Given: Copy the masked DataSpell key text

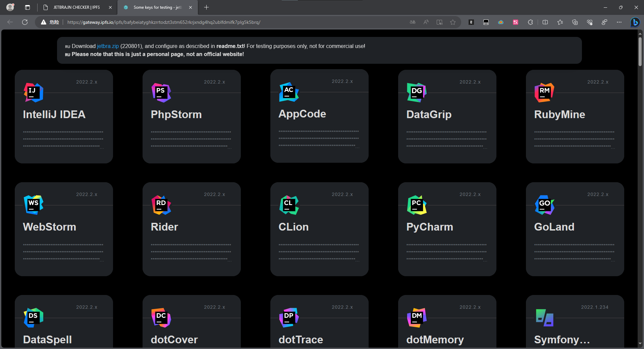Looking at the screenshot, I should coord(64,346).
